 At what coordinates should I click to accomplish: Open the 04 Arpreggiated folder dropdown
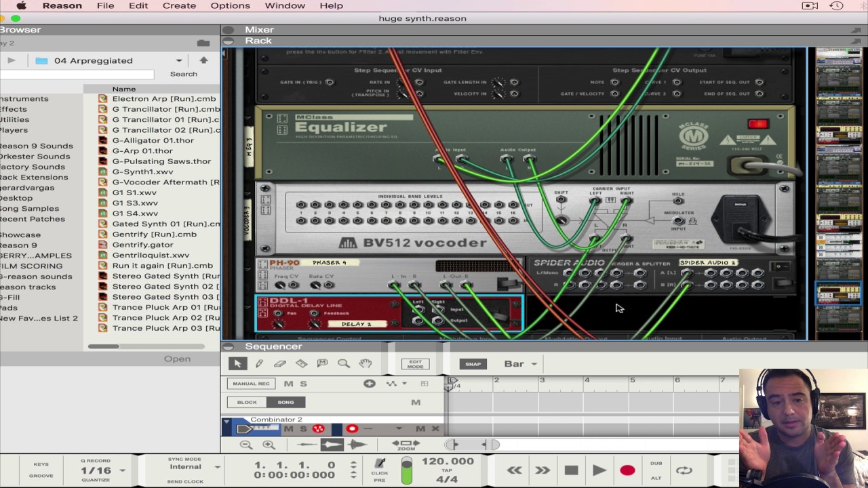tap(179, 60)
